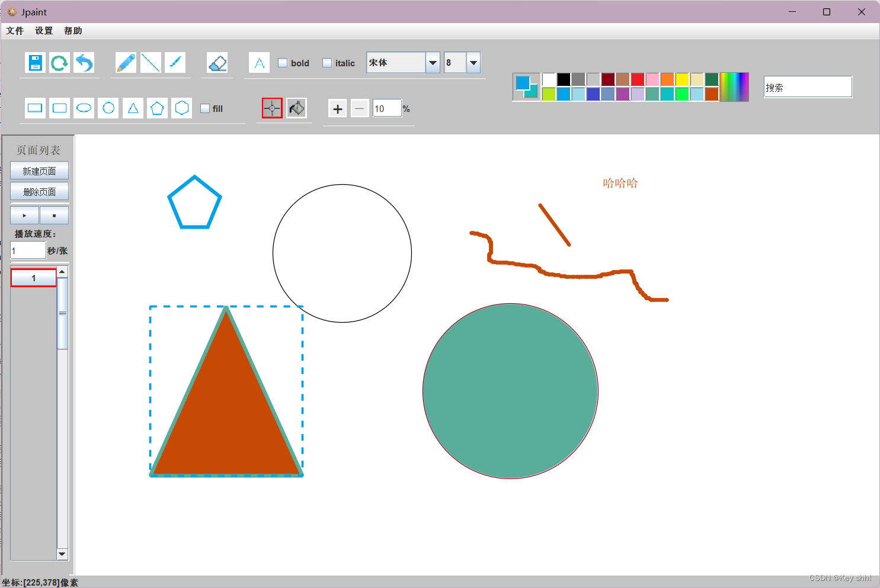
Task: Open the font size dropdown
Action: click(473, 62)
